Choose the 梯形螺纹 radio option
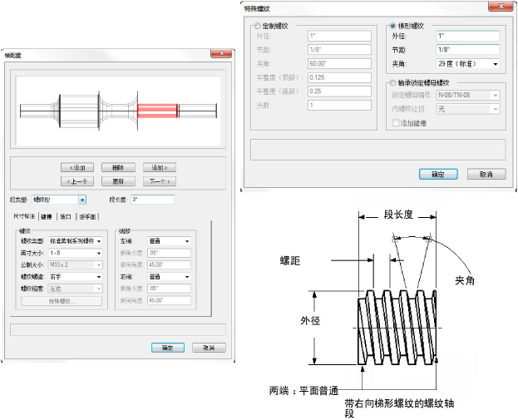The width and height of the screenshot is (518, 420). [393, 26]
